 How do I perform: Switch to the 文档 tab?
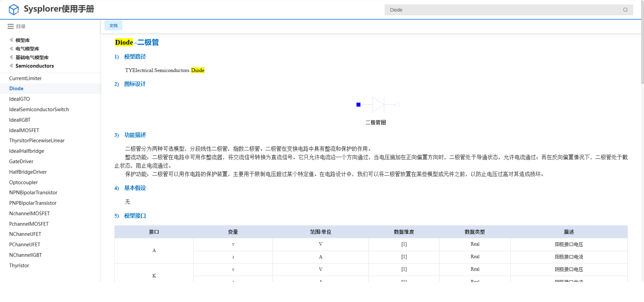tap(113, 26)
